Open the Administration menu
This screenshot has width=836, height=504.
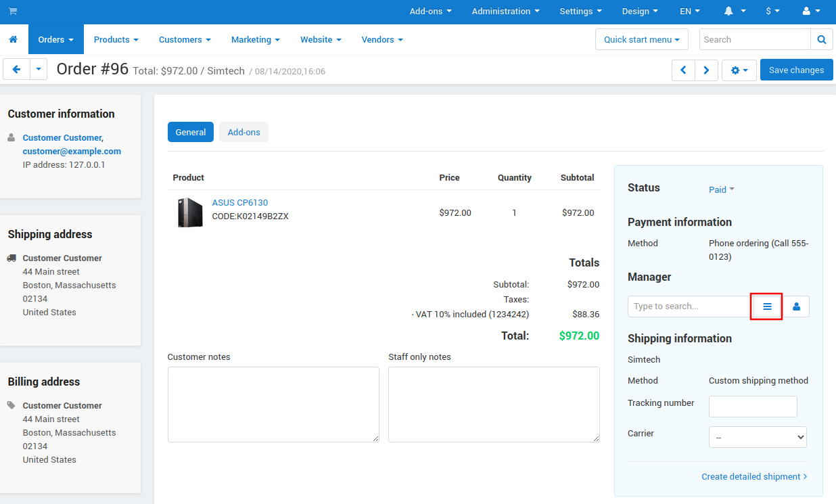click(506, 12)
